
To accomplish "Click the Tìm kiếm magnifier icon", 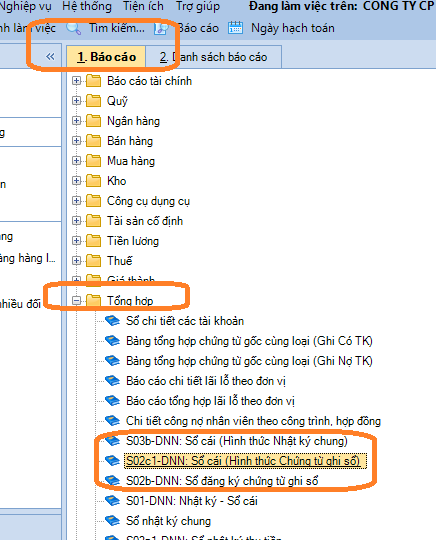I will coord(73,28).
